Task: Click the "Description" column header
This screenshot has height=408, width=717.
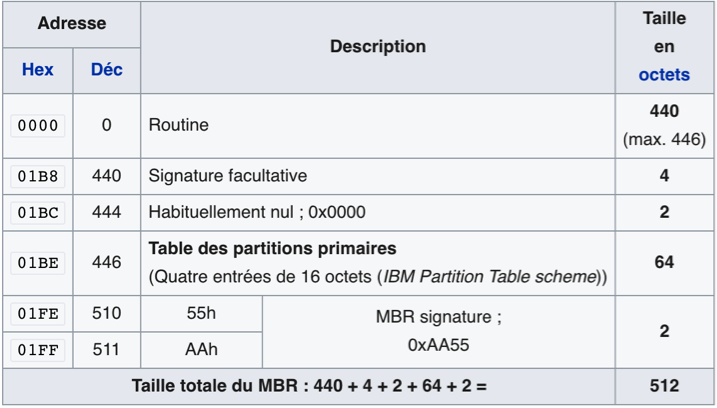Action: 377,47
